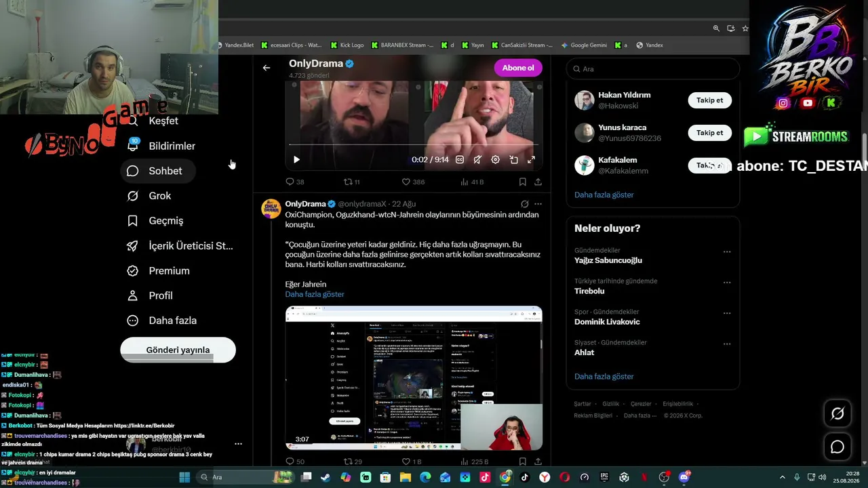The width and height of the screenshot is (868, 488).
Task: Expand post text with Daha fazla göster
Action: (x=315, y=294)
